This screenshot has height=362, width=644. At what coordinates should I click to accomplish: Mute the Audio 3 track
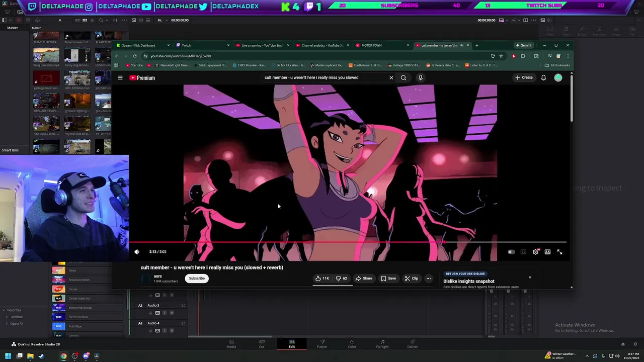172,313
